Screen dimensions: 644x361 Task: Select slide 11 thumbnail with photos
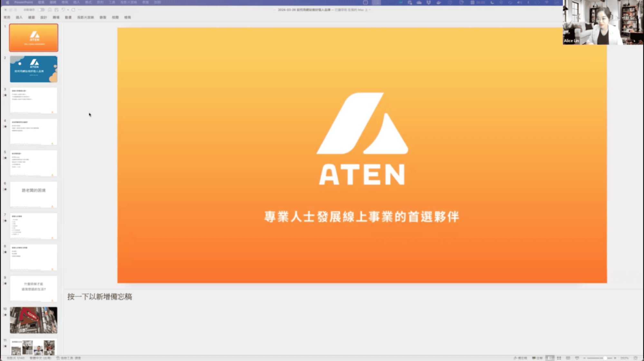pyautogui.click(x=33, y=347)
